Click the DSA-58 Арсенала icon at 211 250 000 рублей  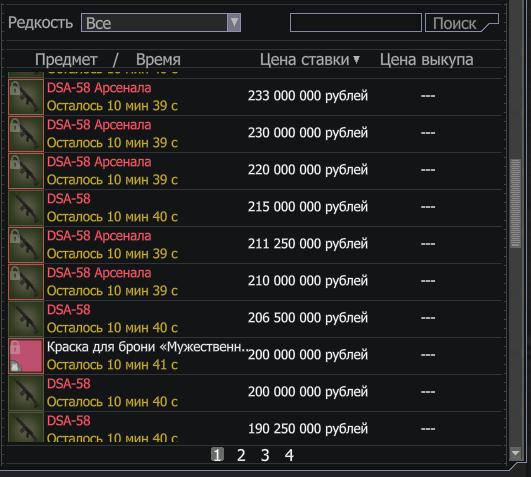pos(26,245)
